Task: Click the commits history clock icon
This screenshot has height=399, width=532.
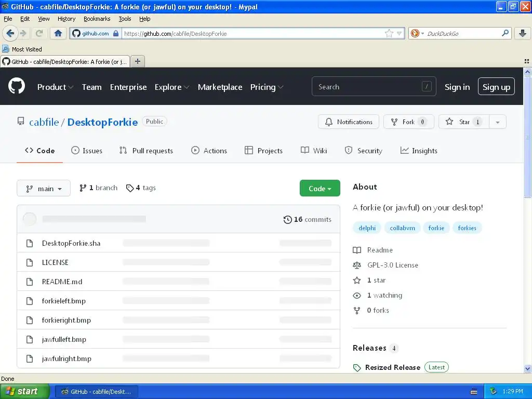Action: (x=287, y=220)
